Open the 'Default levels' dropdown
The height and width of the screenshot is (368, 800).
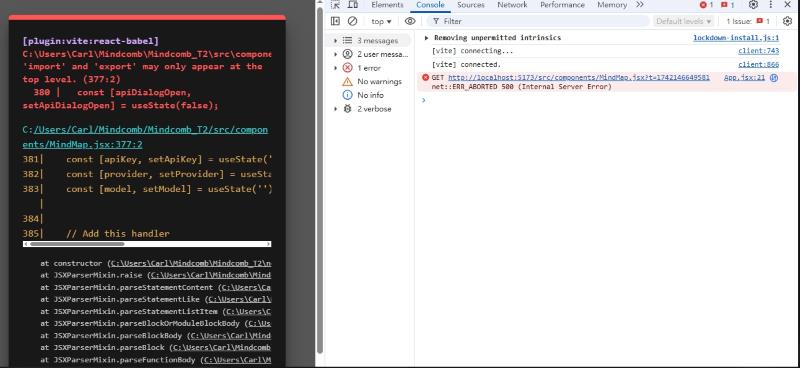[683, 21]
